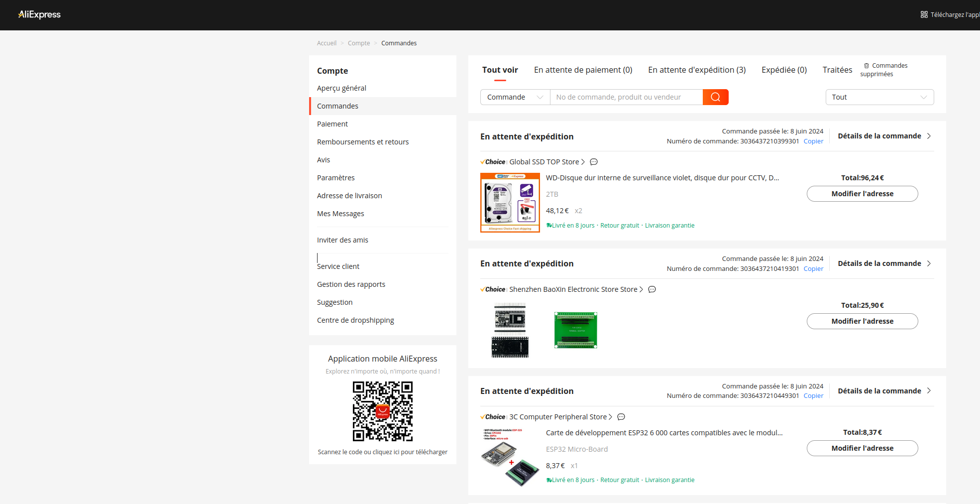
Task: Expand details of the WD hard drive order
Action: pos(884,136)
